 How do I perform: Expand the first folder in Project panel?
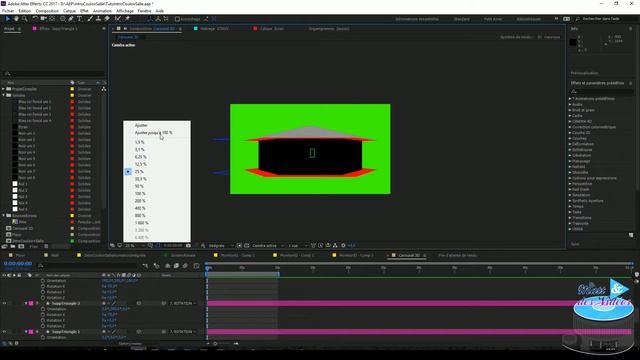click(x=4, y=89)
